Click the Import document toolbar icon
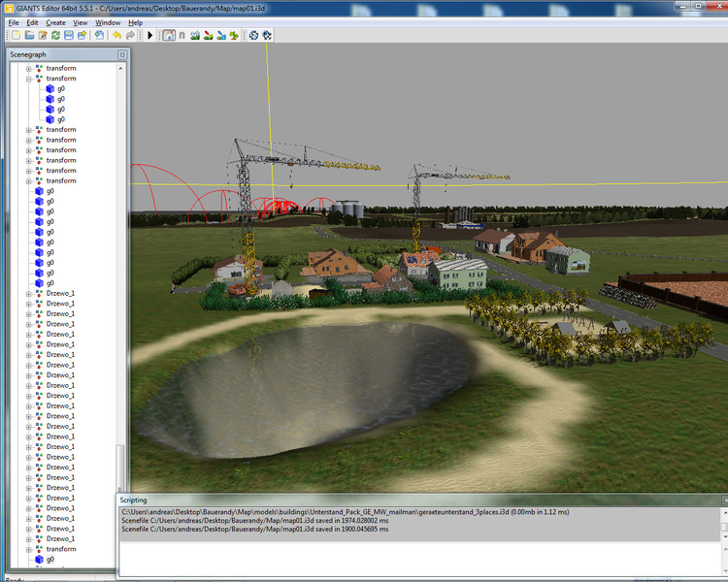The image size is (728, 582). (x=99, y=35)
